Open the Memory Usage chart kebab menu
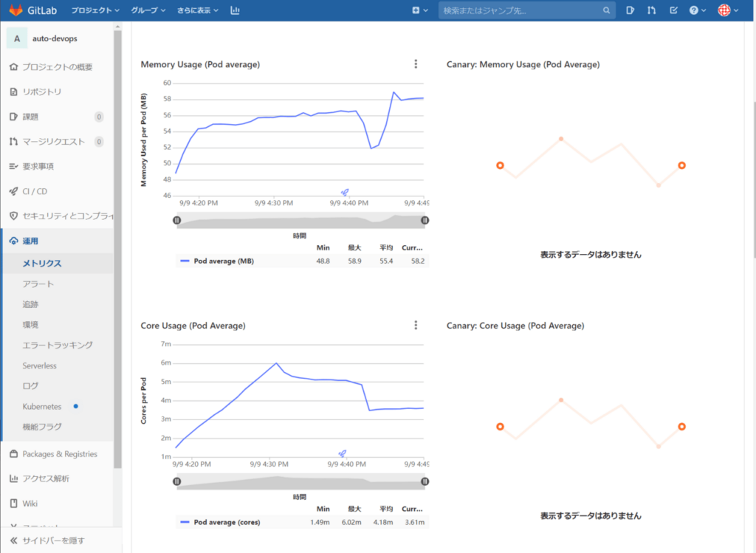 click(416, 64)
